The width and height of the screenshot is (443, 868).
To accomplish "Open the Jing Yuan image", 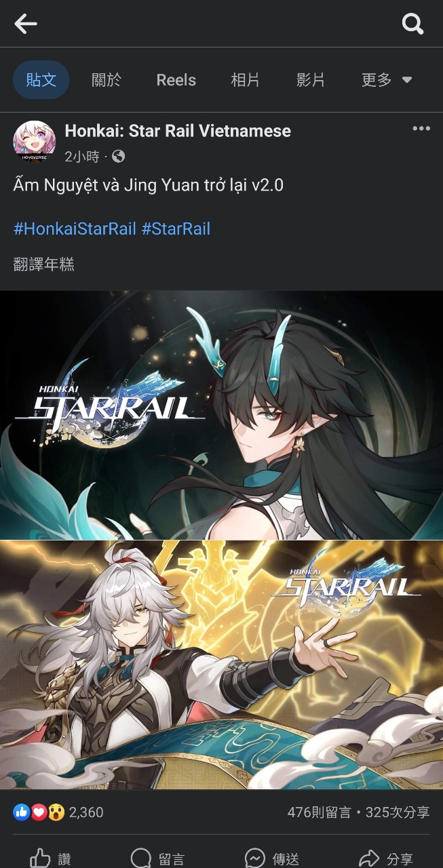I will [x=221, y=665].
